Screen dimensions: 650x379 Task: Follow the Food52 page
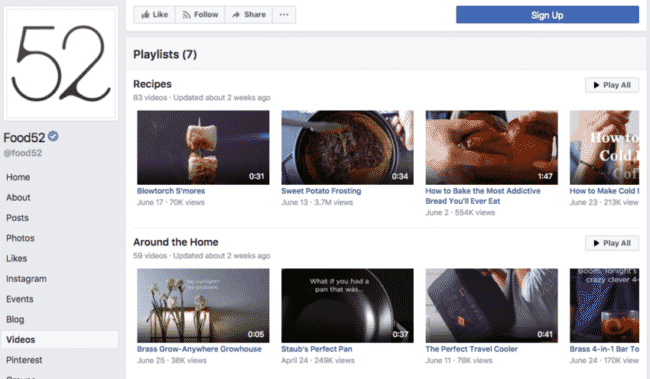[x=200, y=15]
